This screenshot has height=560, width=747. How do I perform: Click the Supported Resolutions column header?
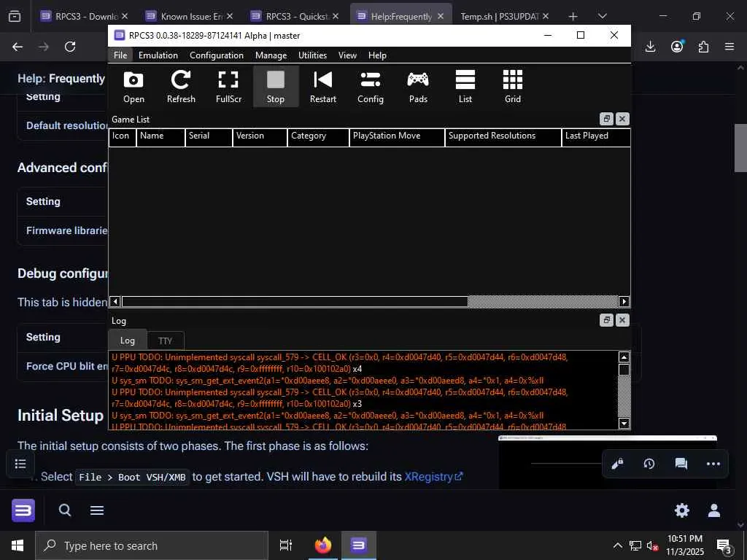[503, 137]
